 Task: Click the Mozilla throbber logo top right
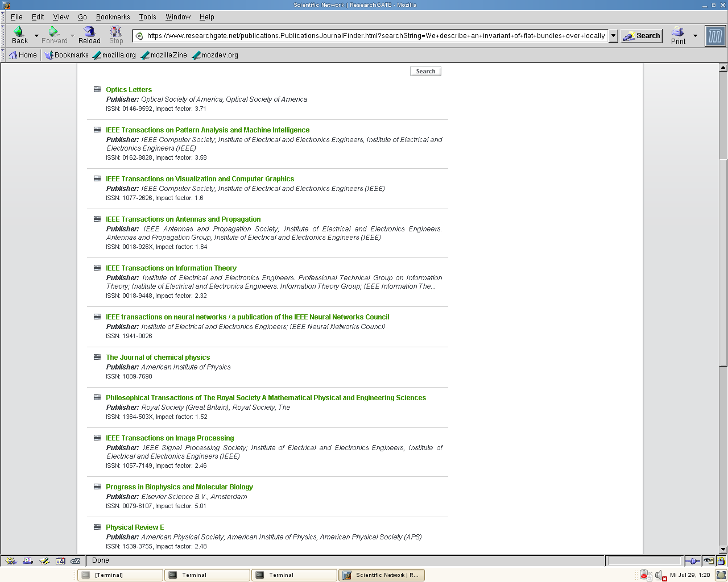point(714,35)
